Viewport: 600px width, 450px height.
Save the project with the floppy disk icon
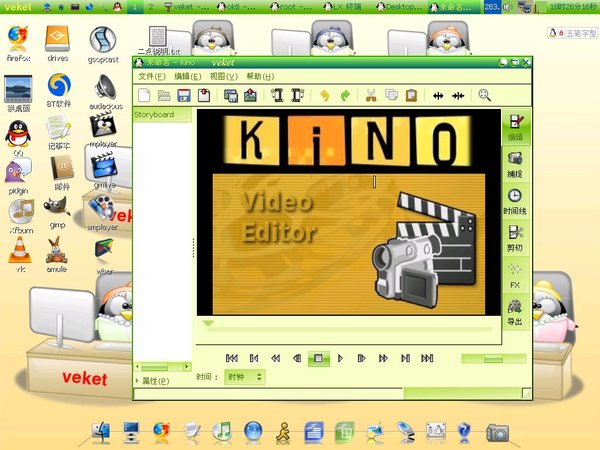click(184, 95)
